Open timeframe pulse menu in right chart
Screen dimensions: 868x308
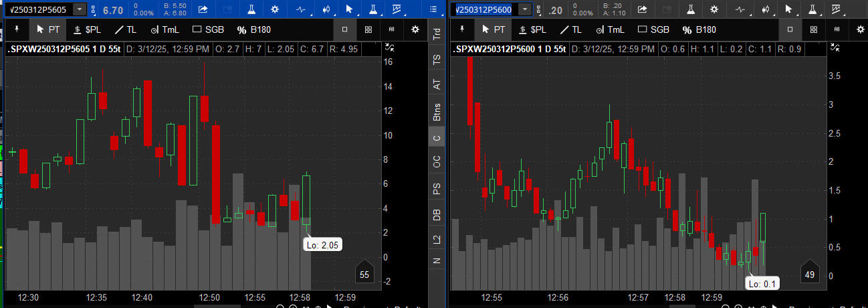pyautogui.click(x=740, y=9)
